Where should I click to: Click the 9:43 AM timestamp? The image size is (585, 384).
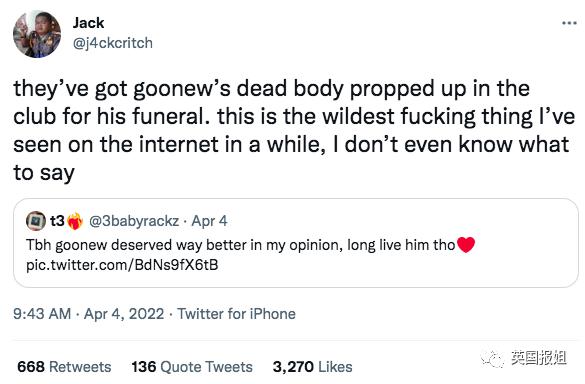pos(42,314)
